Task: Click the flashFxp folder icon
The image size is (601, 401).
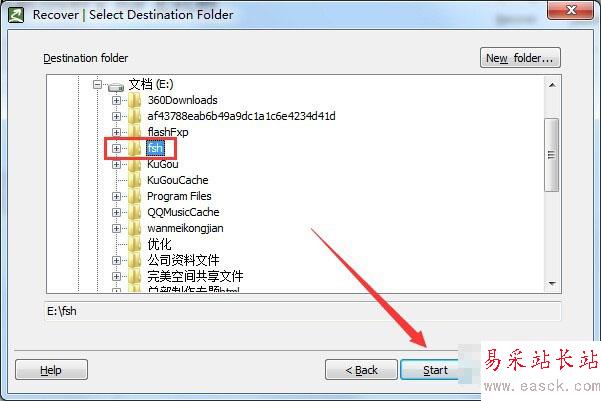Action: [135, 132]
